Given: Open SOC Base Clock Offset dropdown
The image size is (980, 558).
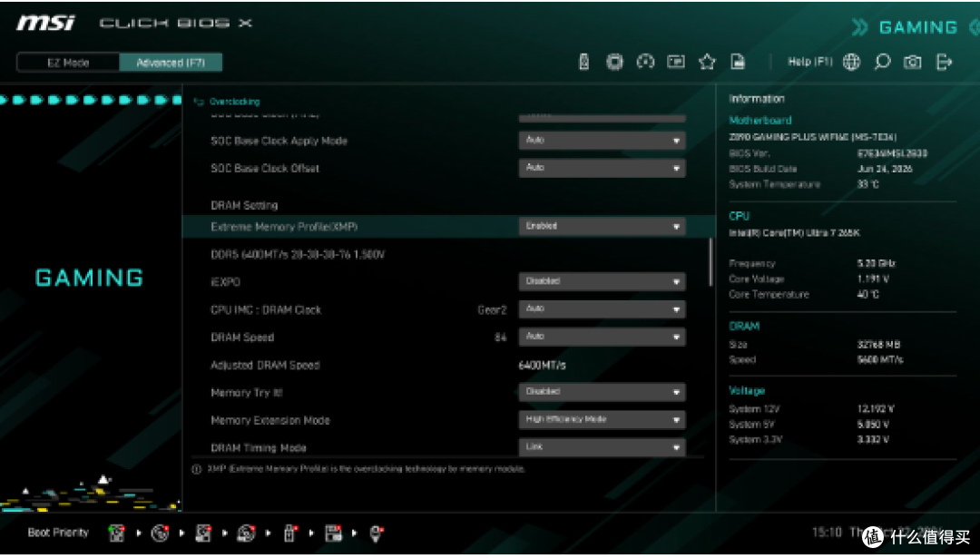Looking at the screenshot, I should [602, 168].
